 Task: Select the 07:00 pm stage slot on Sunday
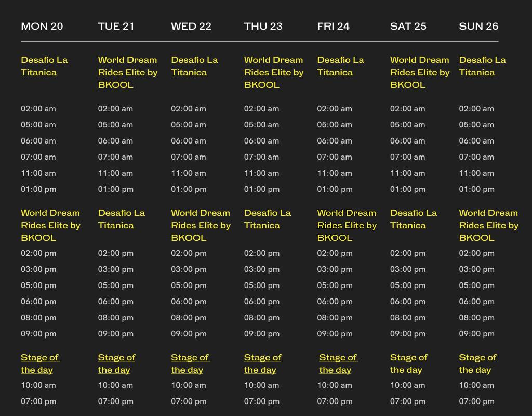point(477,401)
